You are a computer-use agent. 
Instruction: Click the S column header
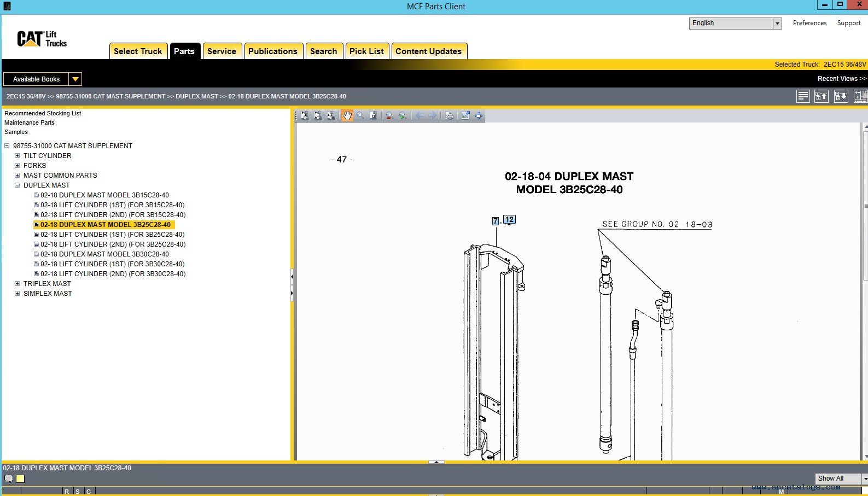(x=78, y=492)
